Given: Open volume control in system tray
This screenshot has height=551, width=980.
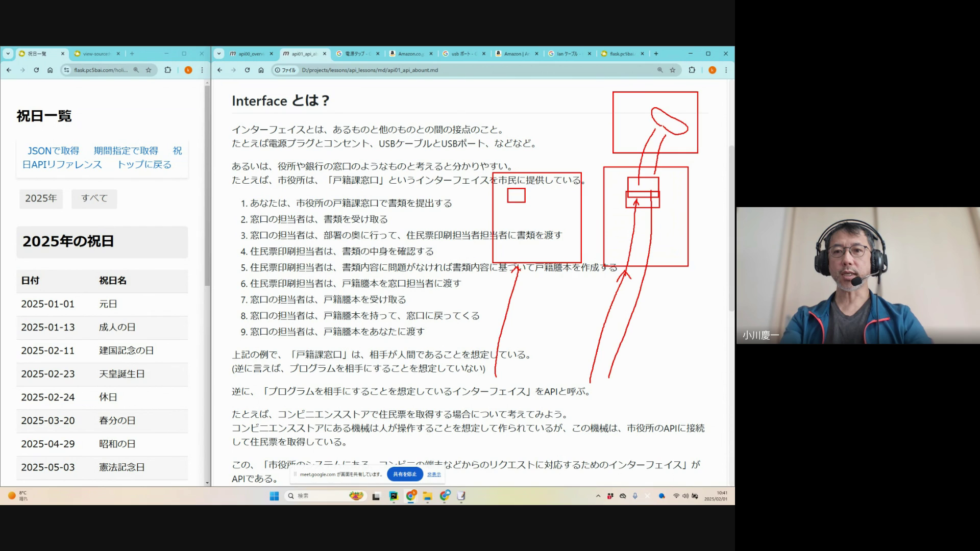Looking at the screenshot, I should [685, 496].
